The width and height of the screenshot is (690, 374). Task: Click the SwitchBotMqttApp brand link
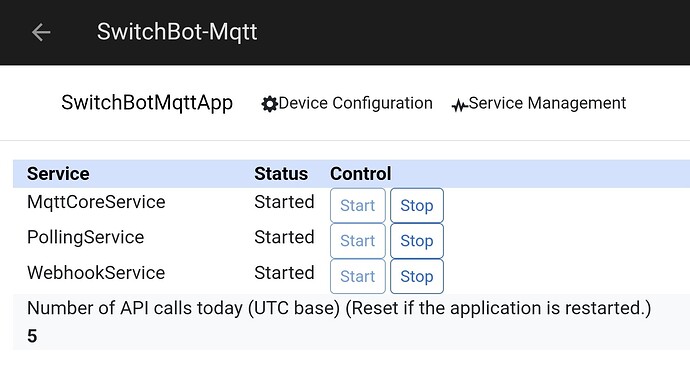click(x=147, y=103)
